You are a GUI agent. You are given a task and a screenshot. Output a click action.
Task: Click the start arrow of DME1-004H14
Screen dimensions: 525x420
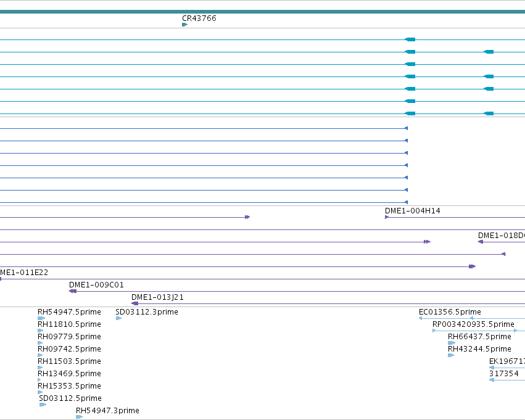(387, 217)
